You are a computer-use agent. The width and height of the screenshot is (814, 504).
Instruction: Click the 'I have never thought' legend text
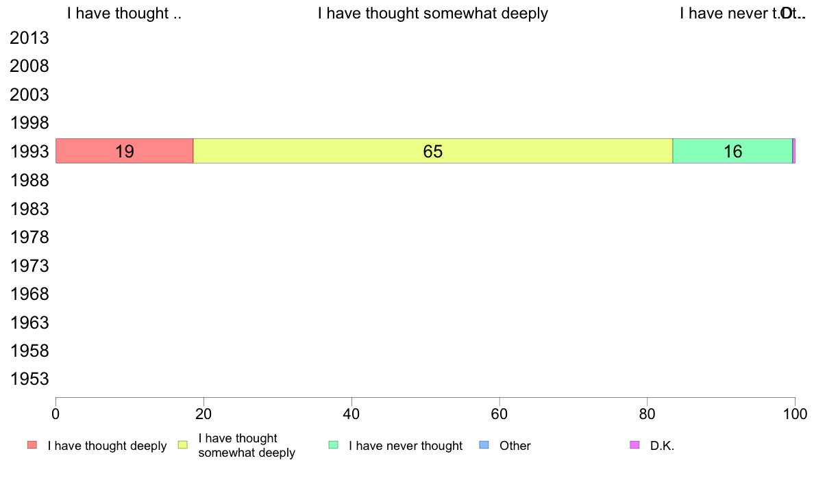click(406, 445)
